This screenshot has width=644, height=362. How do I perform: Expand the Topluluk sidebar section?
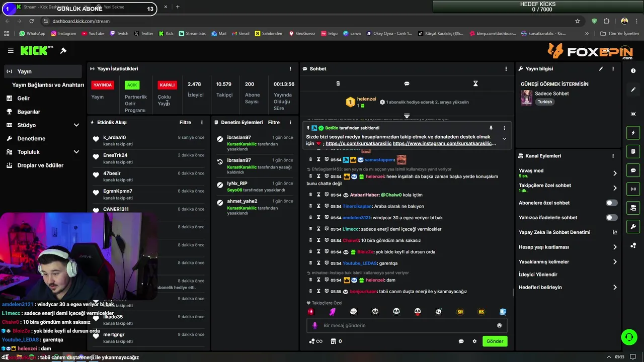tap(76, 152)
